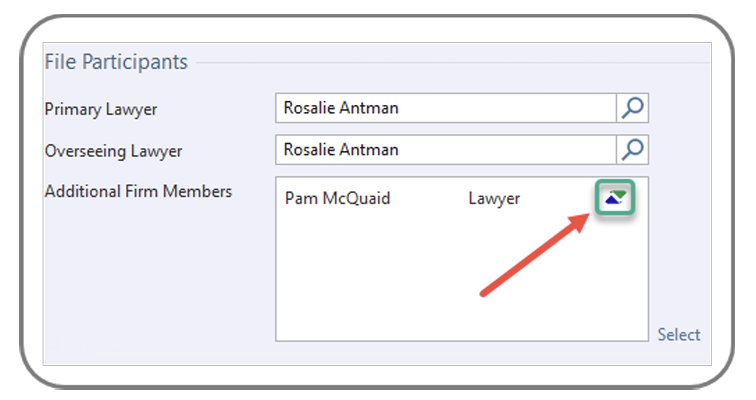
Task: Click blank space right of search magnifiers
Action: (x=680, y=129)
